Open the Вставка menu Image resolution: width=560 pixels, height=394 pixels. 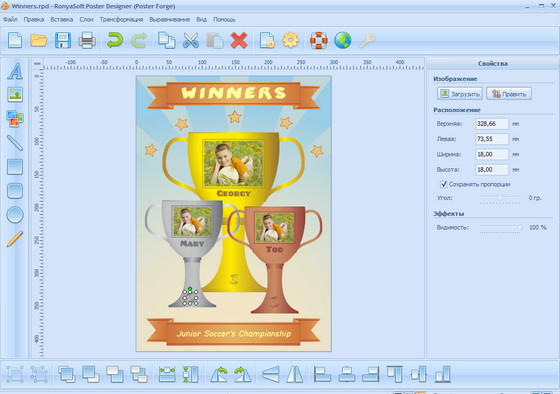point(62,19)
